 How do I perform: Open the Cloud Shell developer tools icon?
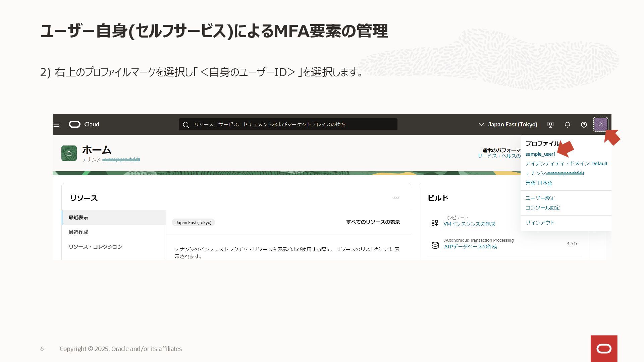point(550,125)
